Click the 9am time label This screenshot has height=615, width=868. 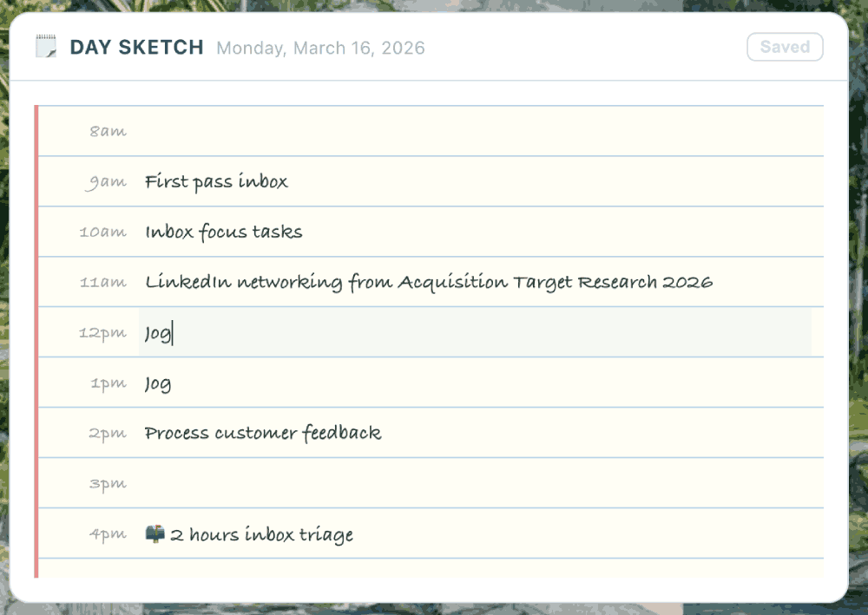(x=106, y=183)
